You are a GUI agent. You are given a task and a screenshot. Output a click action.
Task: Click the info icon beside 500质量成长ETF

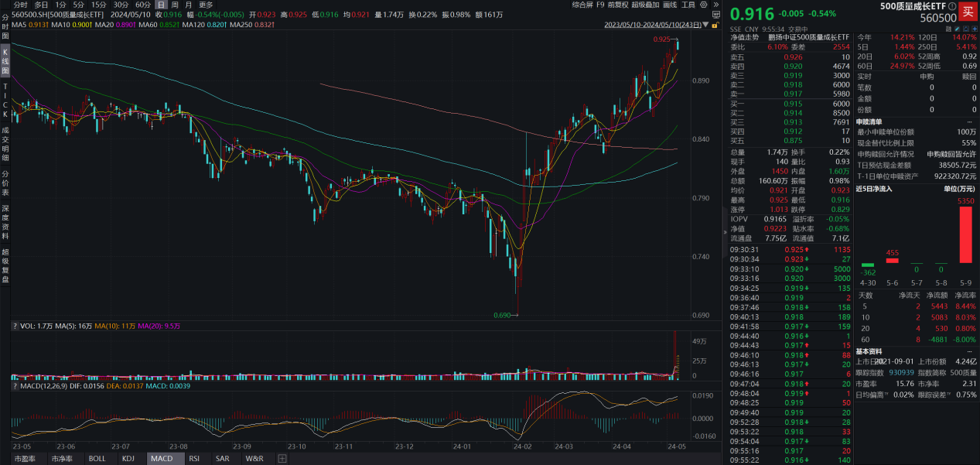[x=952, y=6]
